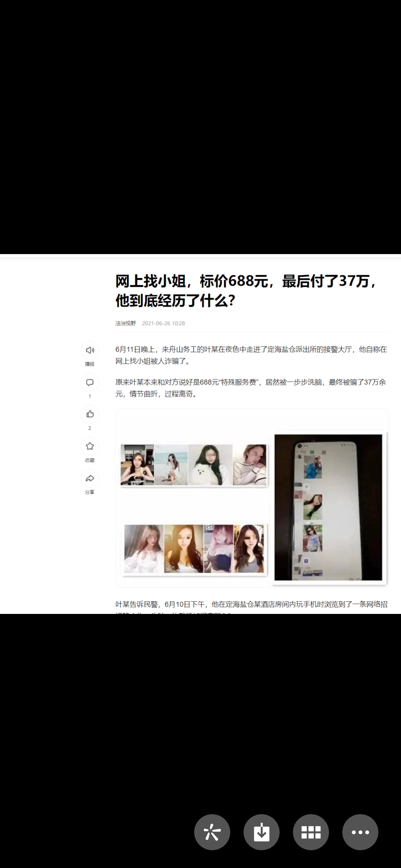Click the 分享 label under share arrow
This screenshot has height=868, width=401.
tap(90, 492)
